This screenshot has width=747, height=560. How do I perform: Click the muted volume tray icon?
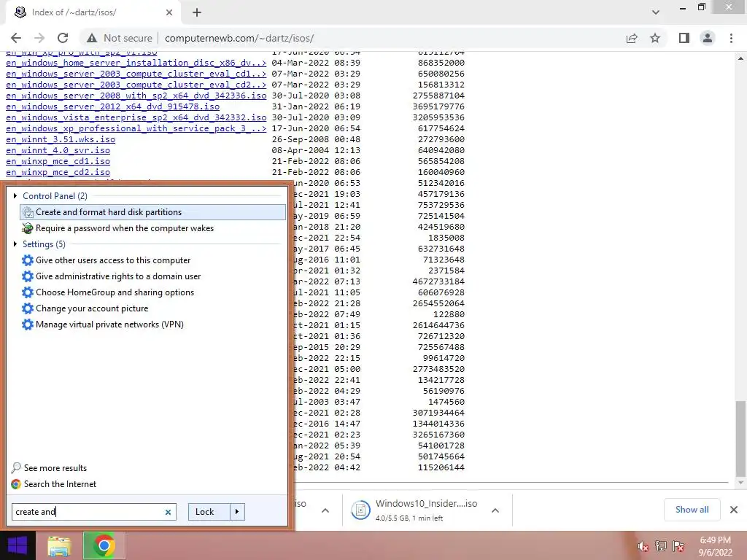point(643,546)
